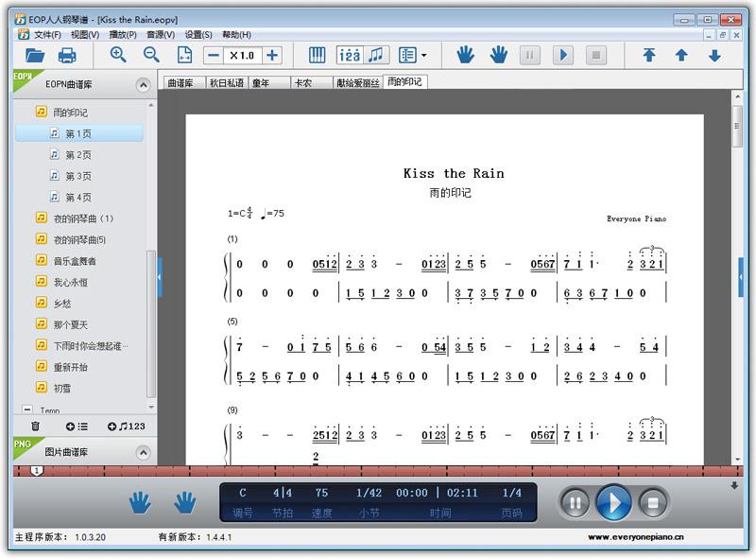Open the www.everyonepiano.cn link
756x558 pixels.
(635, 537)
